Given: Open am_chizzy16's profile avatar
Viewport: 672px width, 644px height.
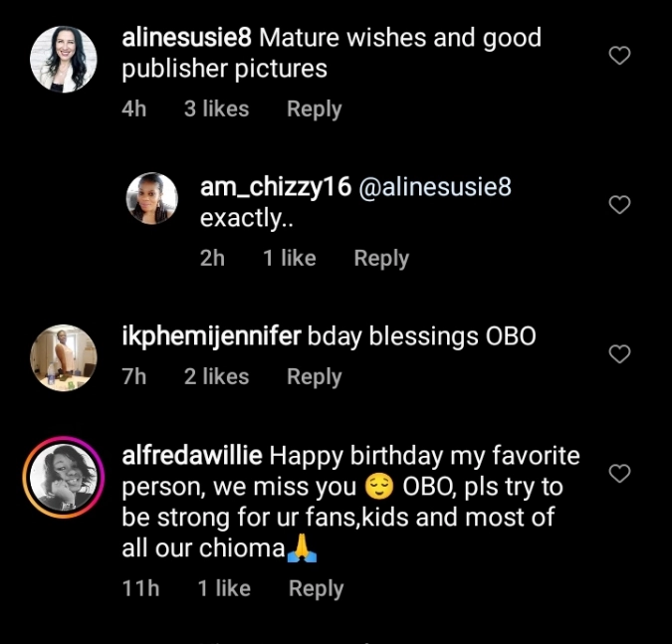Looking at the screenshot, I should [151, 198].
